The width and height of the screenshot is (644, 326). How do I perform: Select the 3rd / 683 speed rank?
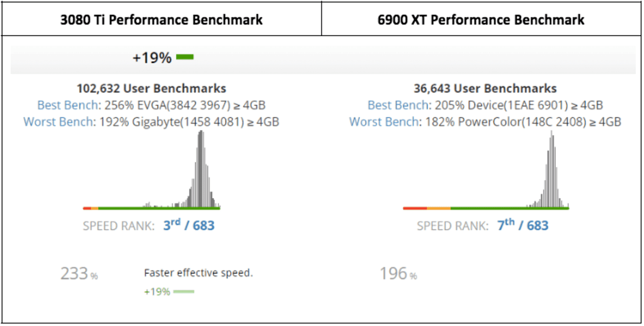click(x=189, y=225)
